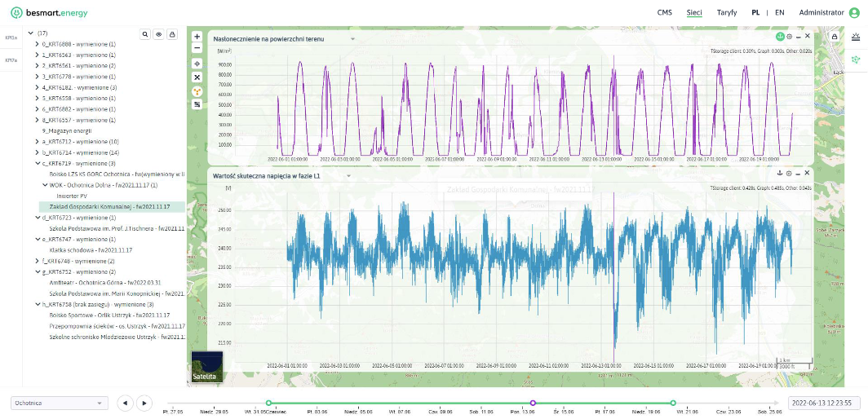The image size is (868, 419).
Task: Click the map center/locate target icon
Action: 197,64
